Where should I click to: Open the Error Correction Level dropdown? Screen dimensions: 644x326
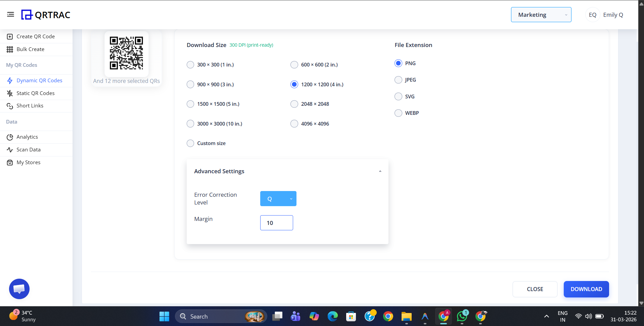tap(278, 198)
